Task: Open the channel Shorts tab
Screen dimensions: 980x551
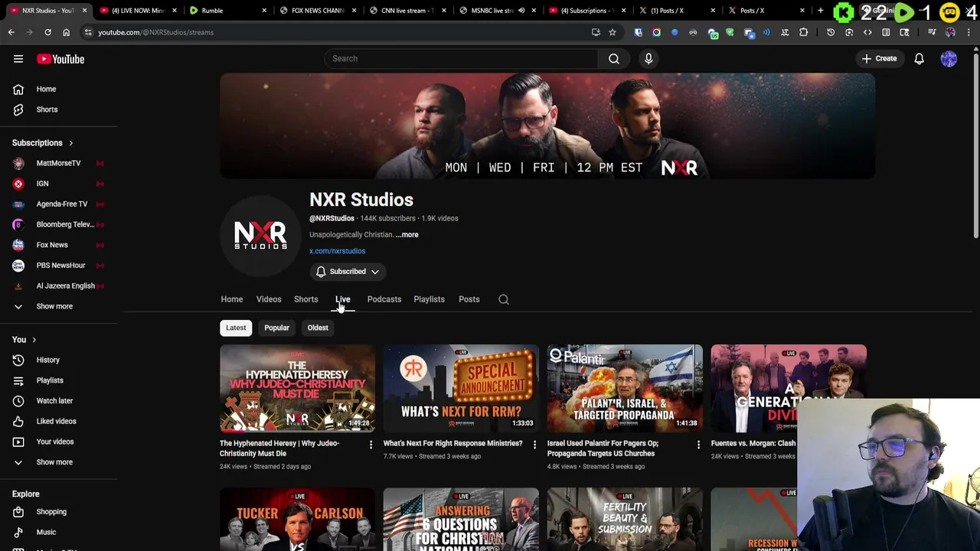Action: (x=305, y=299)
